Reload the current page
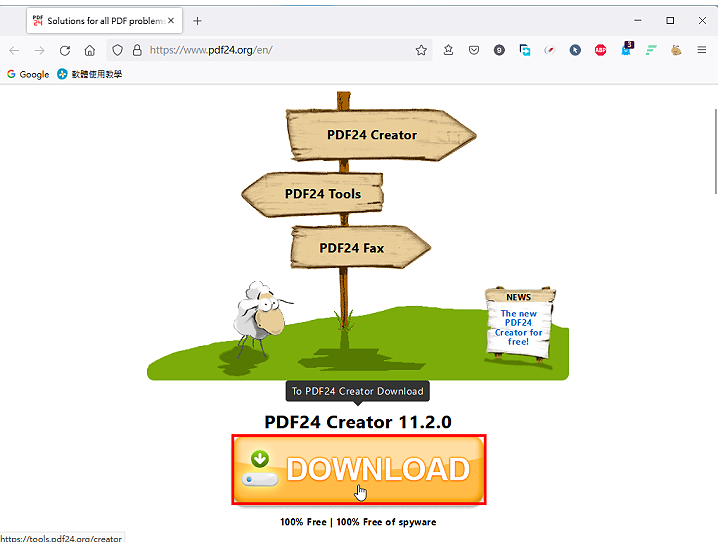 (x=65, y=50)
